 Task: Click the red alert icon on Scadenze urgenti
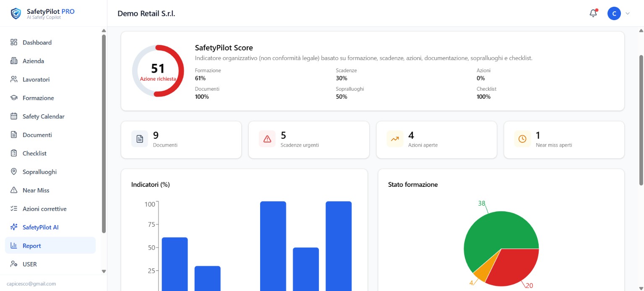(267, 139)
